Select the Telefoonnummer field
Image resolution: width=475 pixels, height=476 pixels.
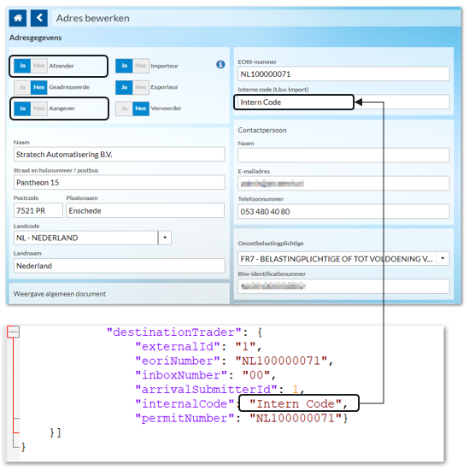tap(343, 212)
